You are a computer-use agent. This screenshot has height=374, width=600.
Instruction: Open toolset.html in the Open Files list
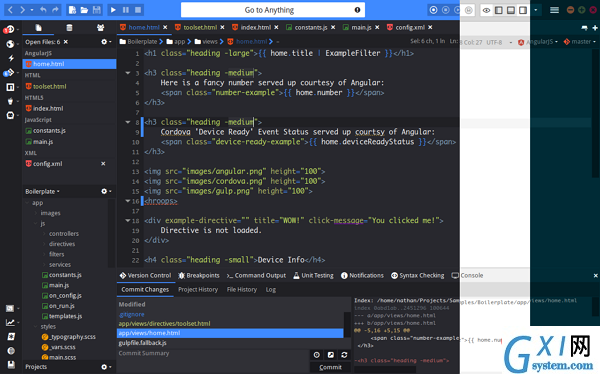49,87
